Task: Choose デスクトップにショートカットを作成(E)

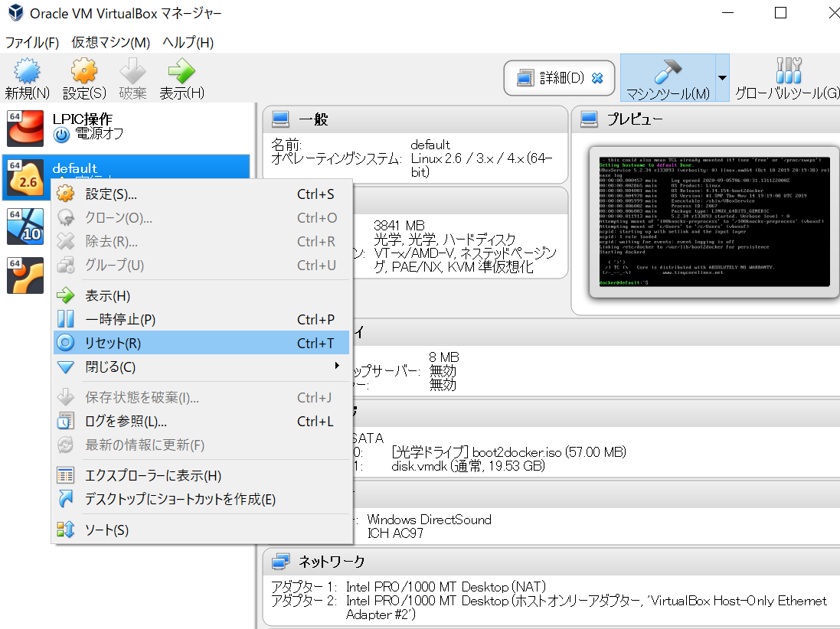Action: [201, 499]
